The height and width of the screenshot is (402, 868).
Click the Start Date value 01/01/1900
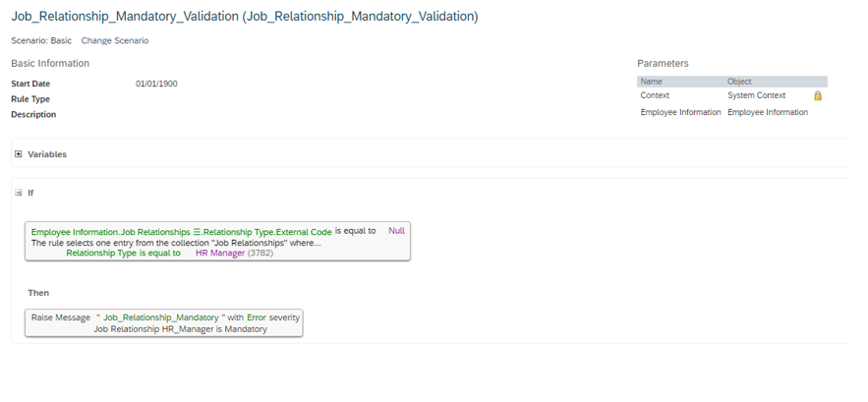point(156,84)
